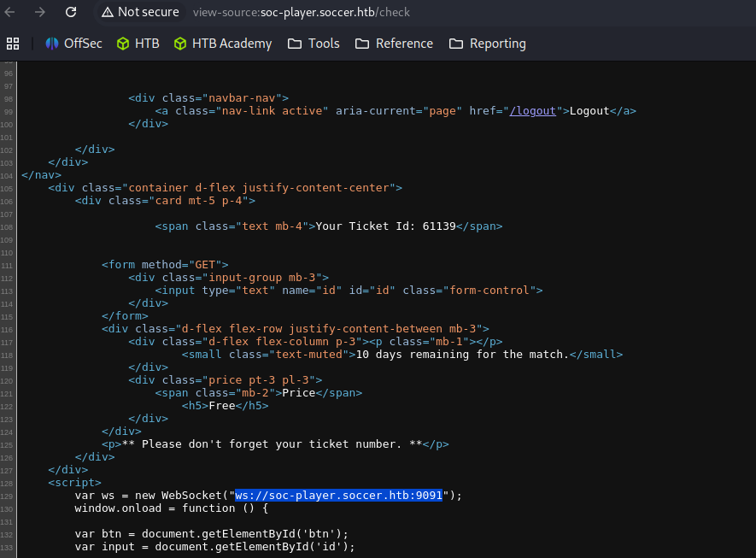Click the form method="GET" tag line

click(165, 265)
